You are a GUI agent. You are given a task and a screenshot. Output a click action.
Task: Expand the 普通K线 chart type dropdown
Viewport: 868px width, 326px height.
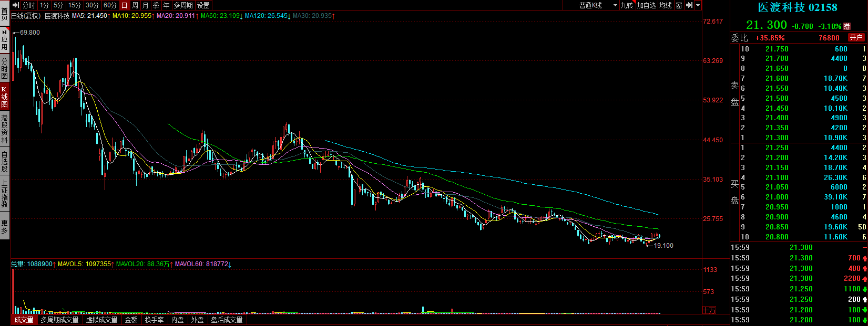coord(598,5)
